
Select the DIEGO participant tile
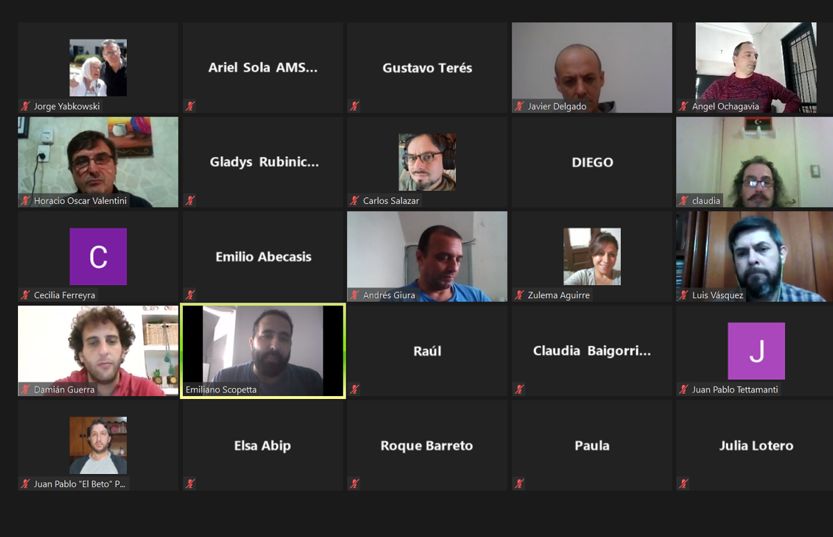tap(592, 162)
